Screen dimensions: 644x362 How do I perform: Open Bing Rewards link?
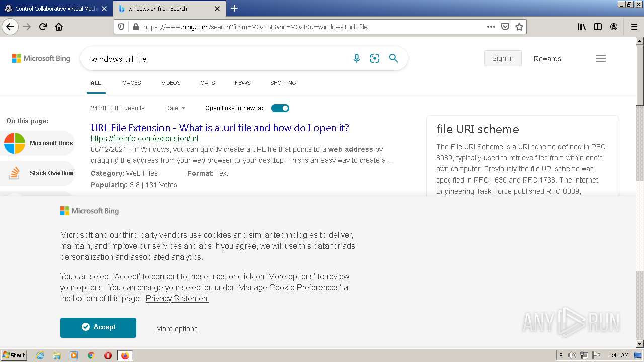pos(547,59)
